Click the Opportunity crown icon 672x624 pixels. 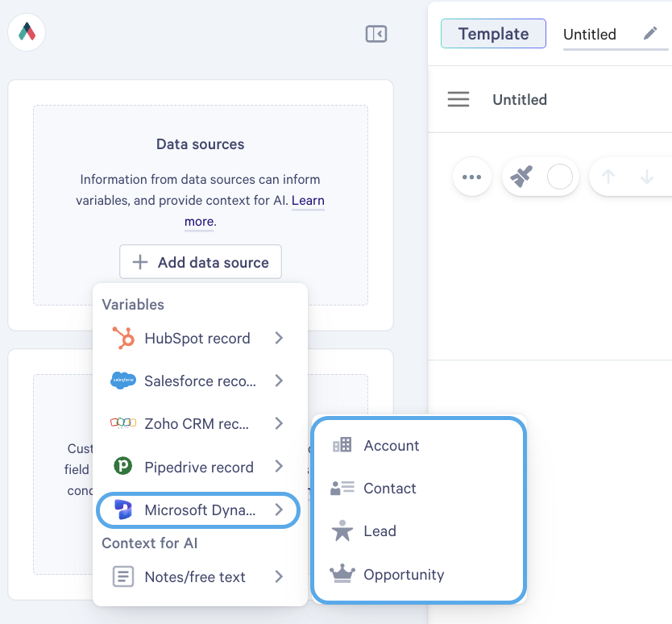342,573
